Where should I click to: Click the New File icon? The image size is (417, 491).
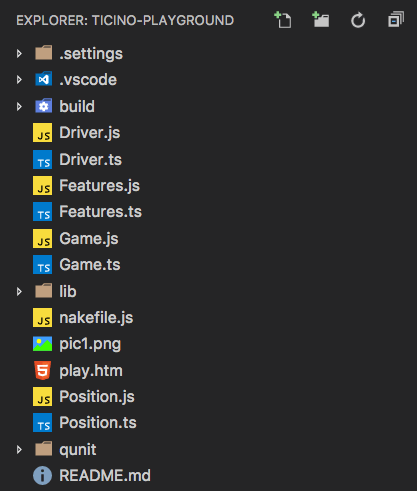click(x=283, y=20)
